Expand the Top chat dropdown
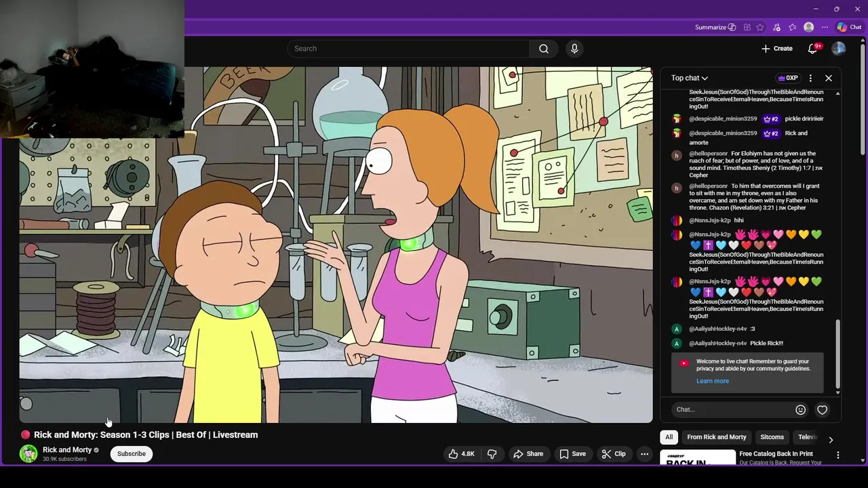 click(690, 78)
